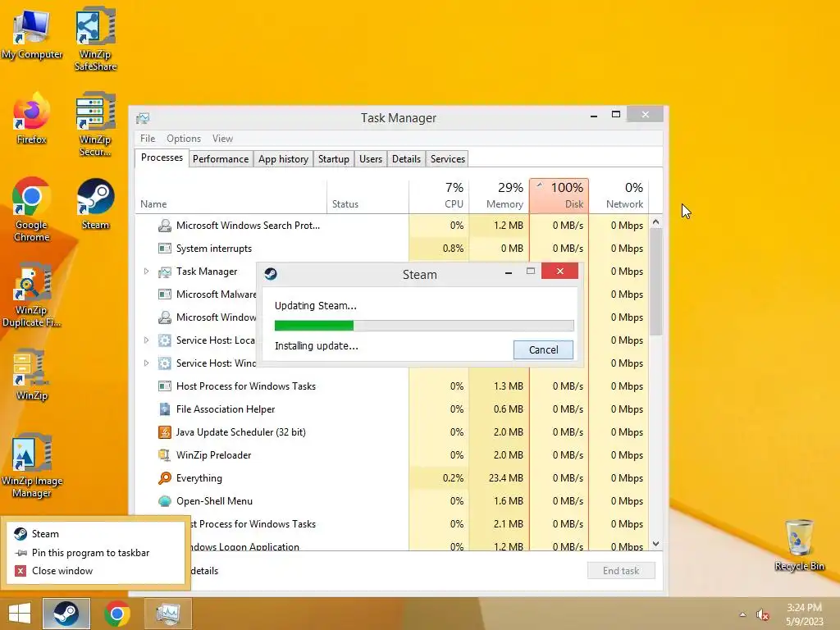Open WinZip Secure desktop shortcut
This screenshot has height=630, width=840.
(x=95, y=125)
